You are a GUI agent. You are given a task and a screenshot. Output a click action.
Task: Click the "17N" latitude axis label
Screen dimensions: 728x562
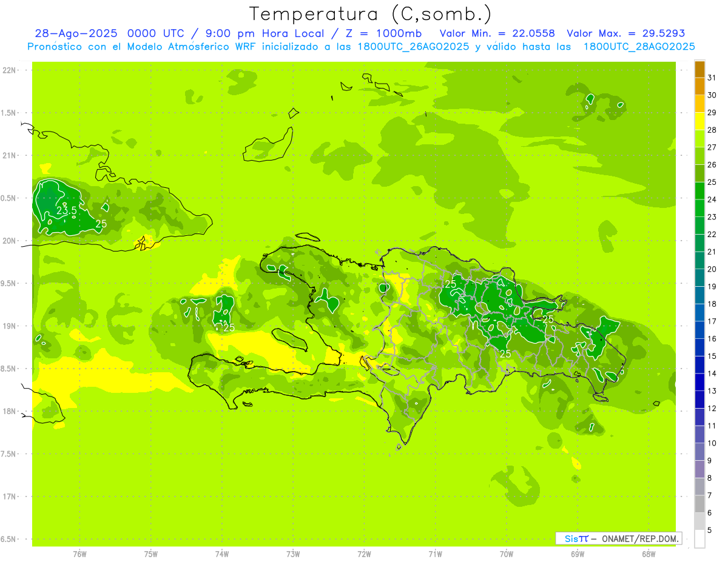tap(8, 497)
